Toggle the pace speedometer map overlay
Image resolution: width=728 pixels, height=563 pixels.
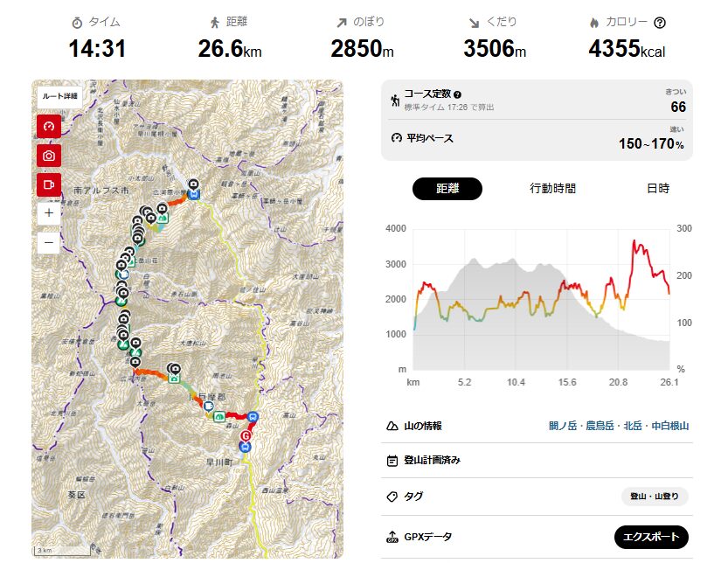click(x=49, y=126)
